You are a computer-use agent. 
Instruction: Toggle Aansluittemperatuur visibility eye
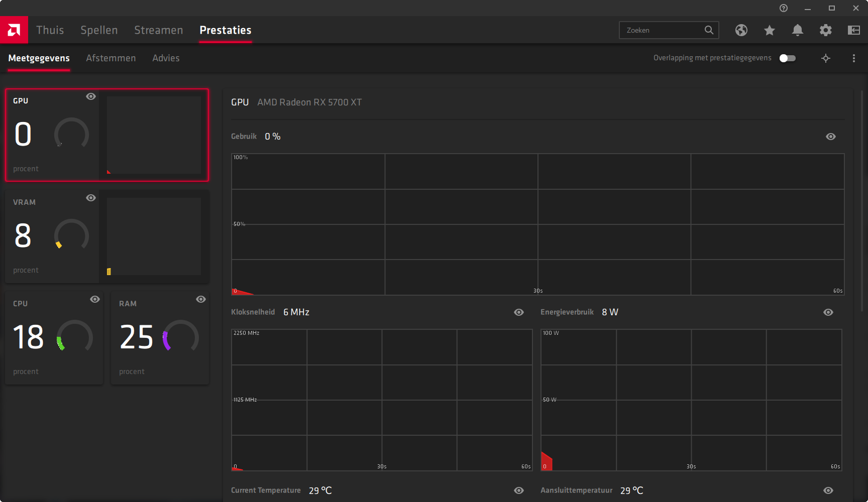point(828,490)
